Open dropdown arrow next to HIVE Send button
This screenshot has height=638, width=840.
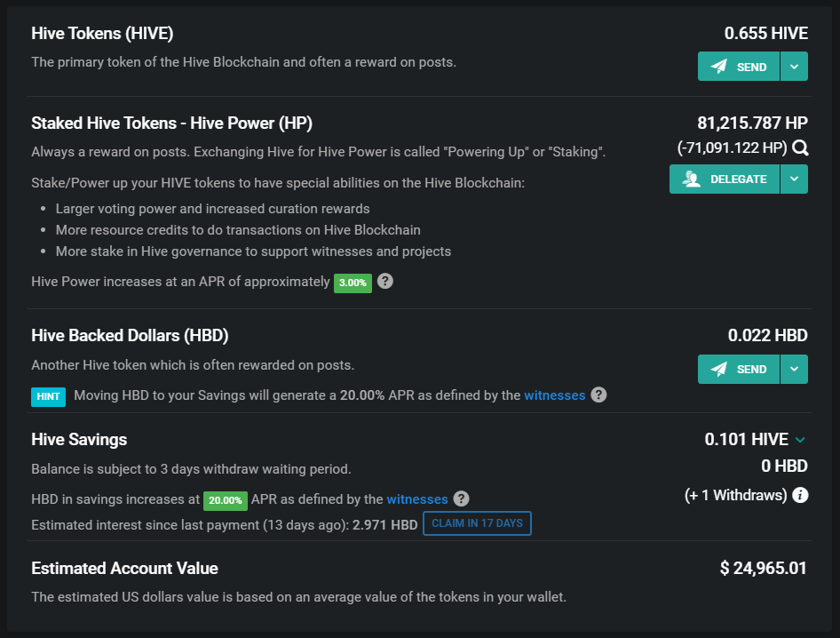(x=795, y=67)
